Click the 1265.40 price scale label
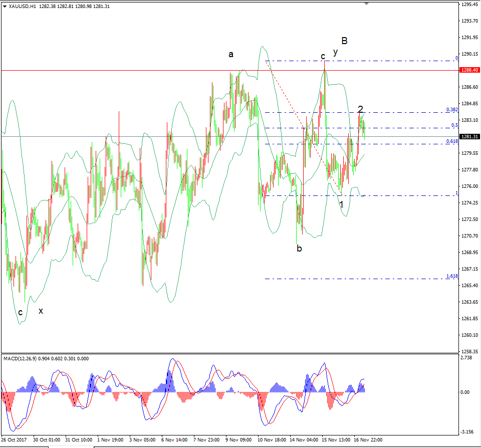This screenshot has width=481, height=448. click(469, 285)
